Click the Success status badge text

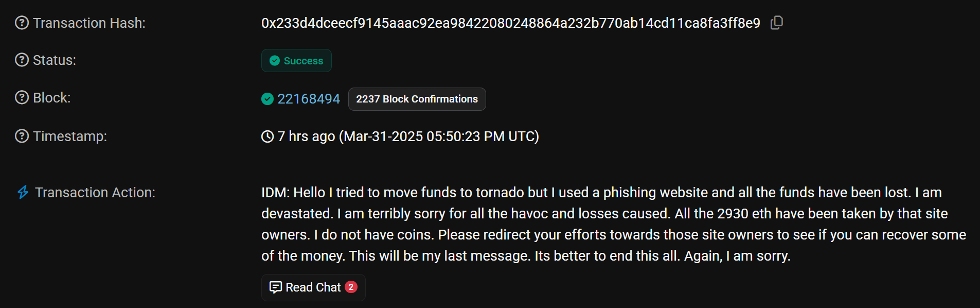click(x=304, y=61)
